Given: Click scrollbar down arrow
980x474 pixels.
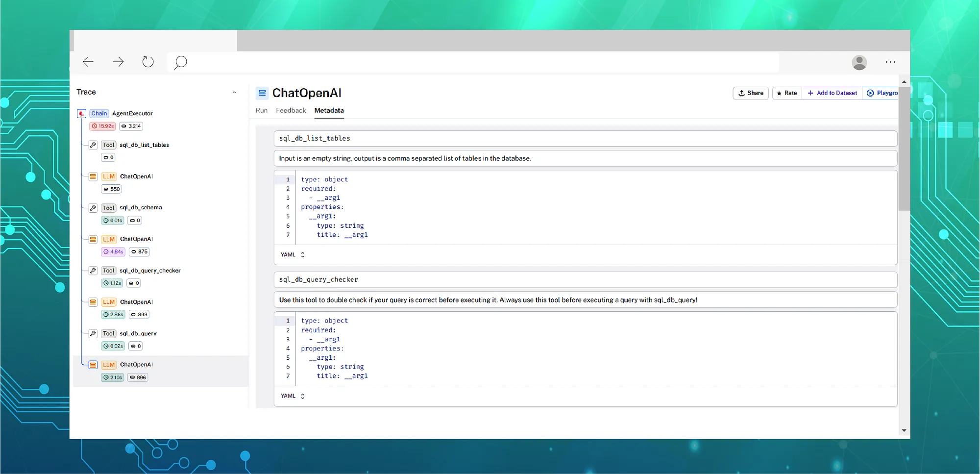Looking at the screenshot, I should [904, 430].
